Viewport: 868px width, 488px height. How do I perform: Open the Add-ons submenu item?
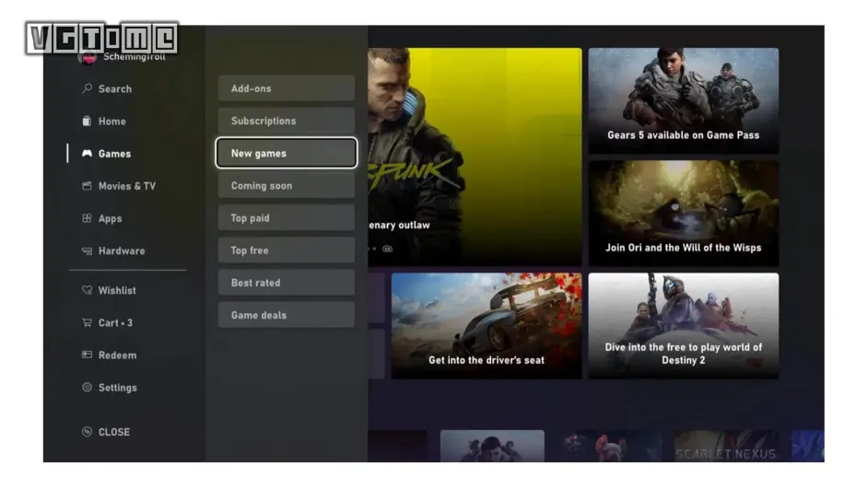286,88
